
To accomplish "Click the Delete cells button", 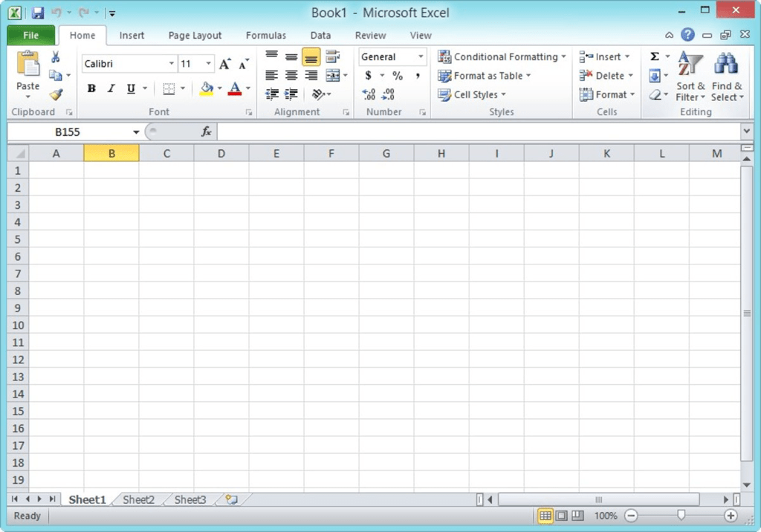I will [x=606, y=76].
